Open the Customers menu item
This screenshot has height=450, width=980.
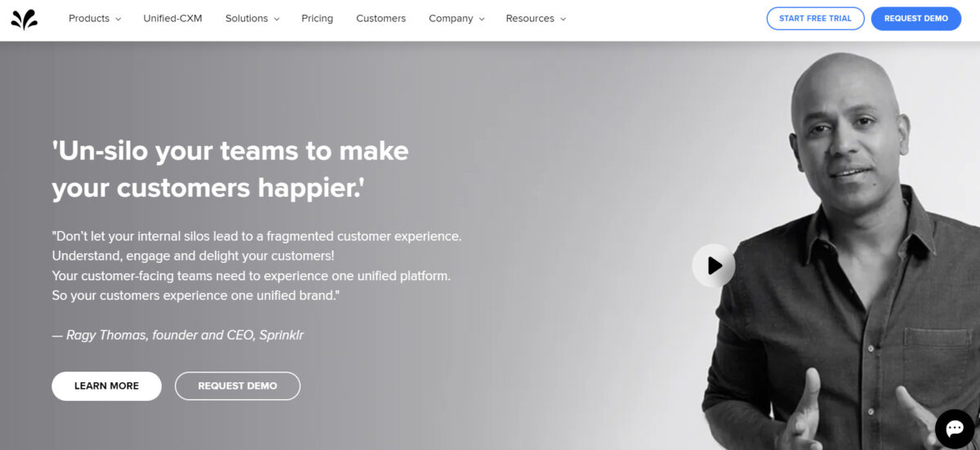[381, 19]
